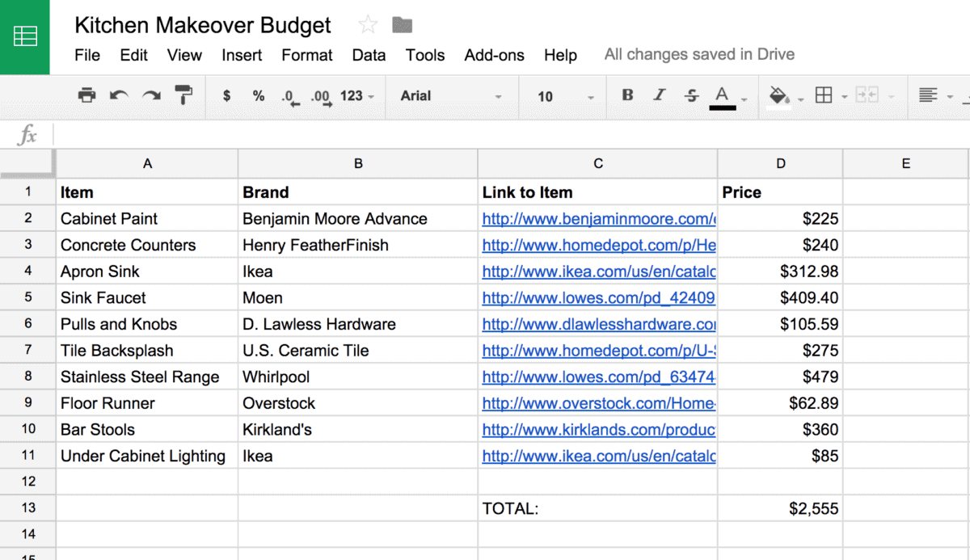
Task: Decrease decimal places
Action: point(290,97)
